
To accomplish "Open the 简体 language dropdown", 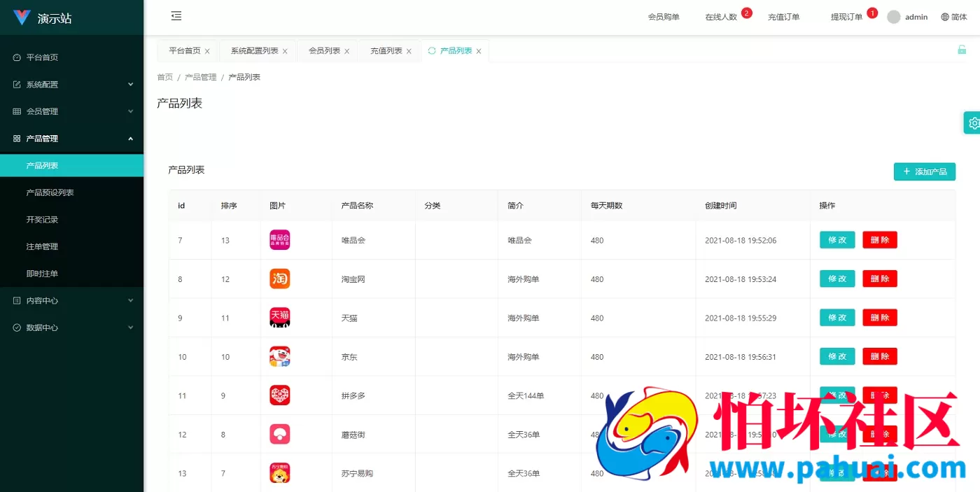I will pyautogui.click(x=954, y=17).
